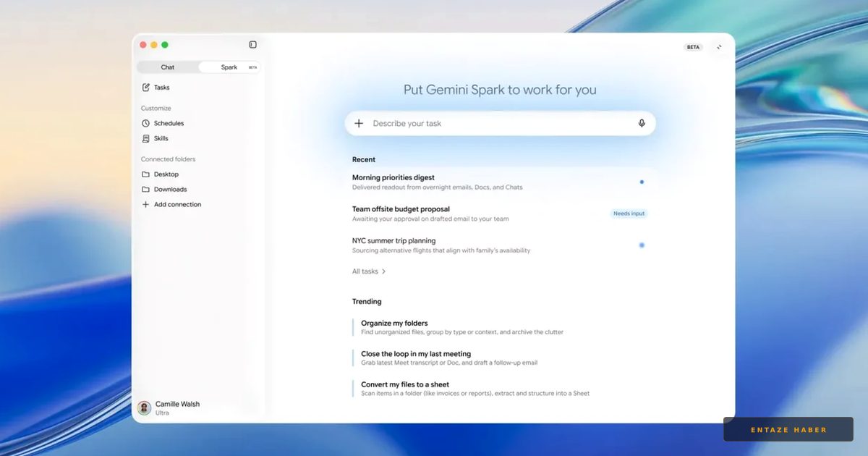Click the All tasks link text
Viewport: 868px width, 456px height.
pos(365,271)
